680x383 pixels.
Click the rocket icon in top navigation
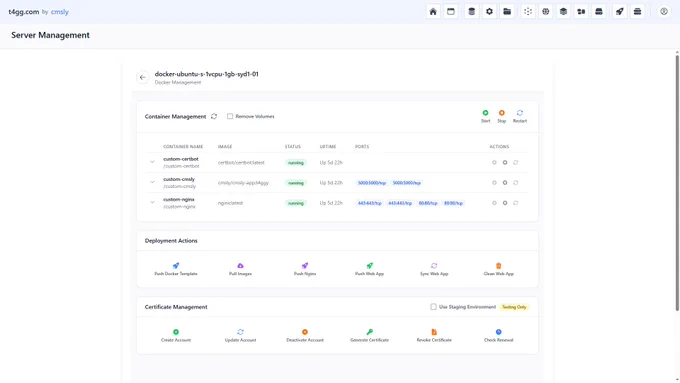pyautogui.click(x=620, y=12)
